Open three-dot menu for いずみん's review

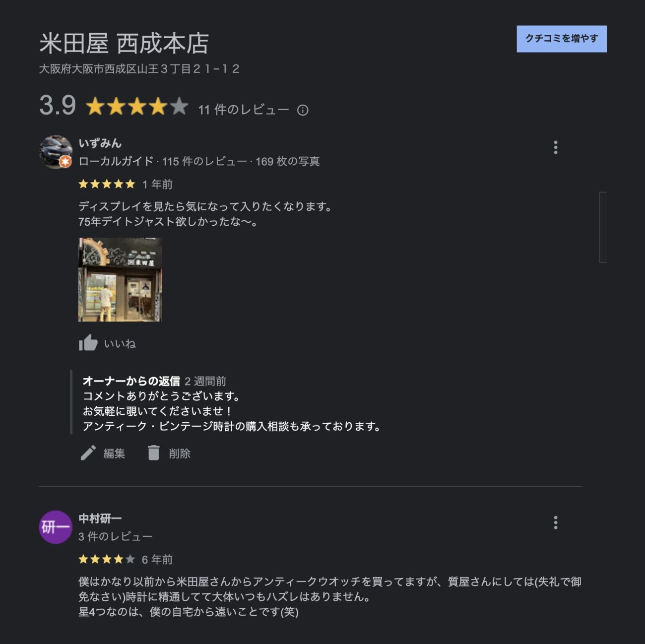(555, 147)
